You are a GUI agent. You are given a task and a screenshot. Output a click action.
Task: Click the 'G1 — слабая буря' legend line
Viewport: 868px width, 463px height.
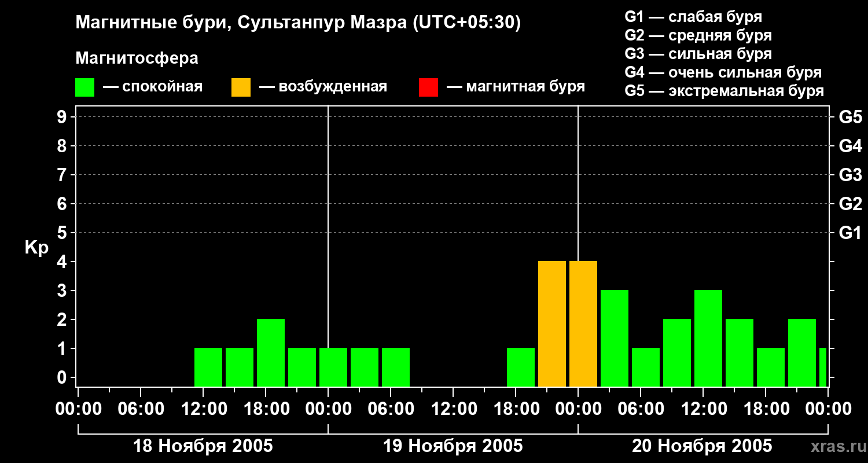point(693,17)
